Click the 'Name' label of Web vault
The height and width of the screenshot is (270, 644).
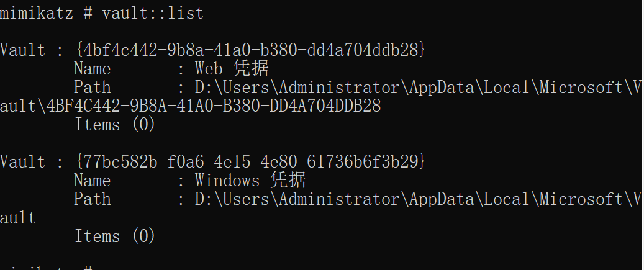click(93, 69)
